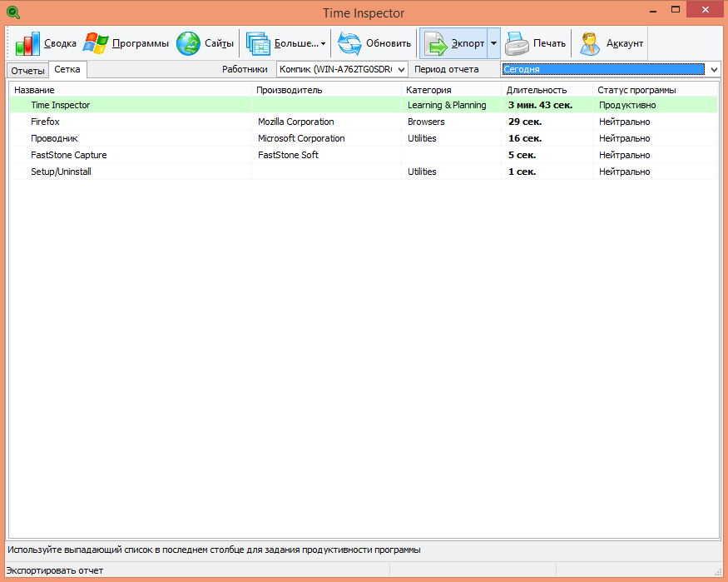The image size is (728, 582).
Task: Click the Нейтрально status of Setup/Uninstall
Action: (625, 172)
